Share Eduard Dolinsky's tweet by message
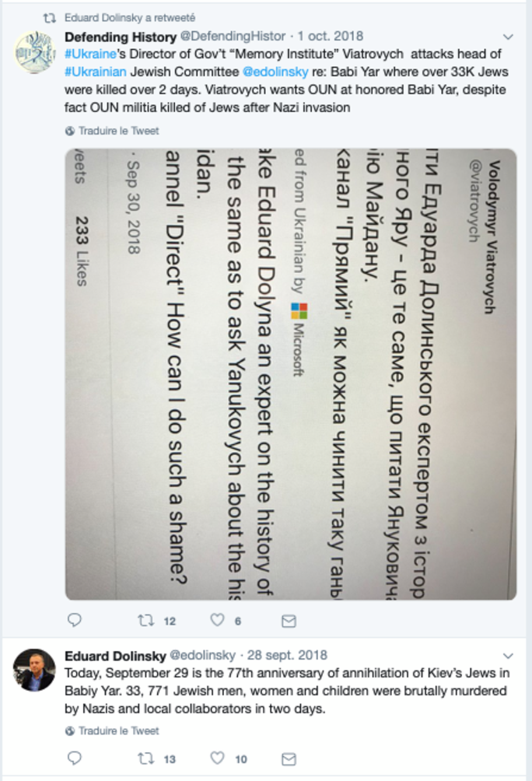This screenshot has width=532, height=781. click(289, 758)
